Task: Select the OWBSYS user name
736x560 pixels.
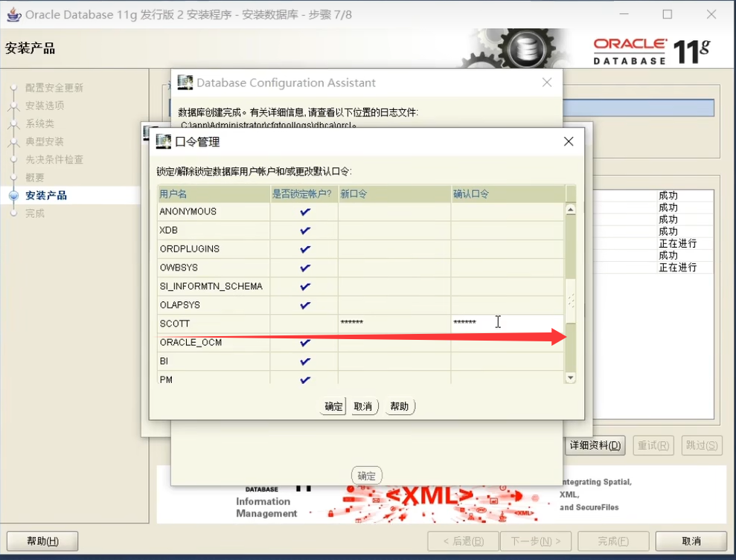Action: 179,268
